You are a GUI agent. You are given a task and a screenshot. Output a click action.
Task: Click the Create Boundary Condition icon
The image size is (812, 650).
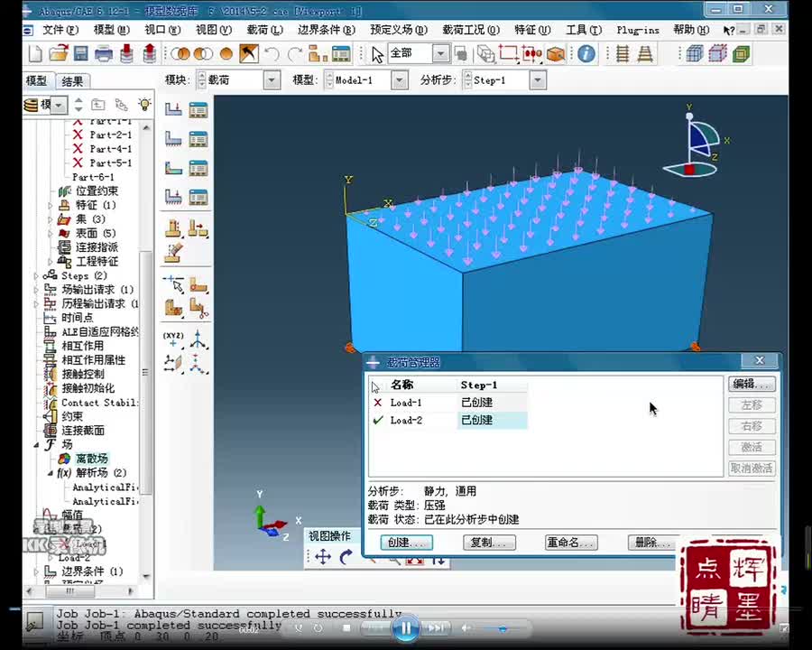point(173,138)
